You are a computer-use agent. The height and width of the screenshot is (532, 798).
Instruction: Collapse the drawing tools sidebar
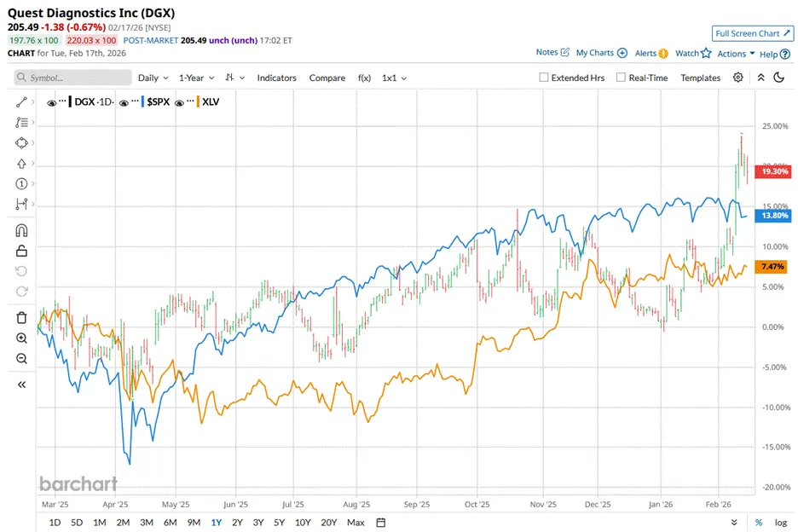22,385
